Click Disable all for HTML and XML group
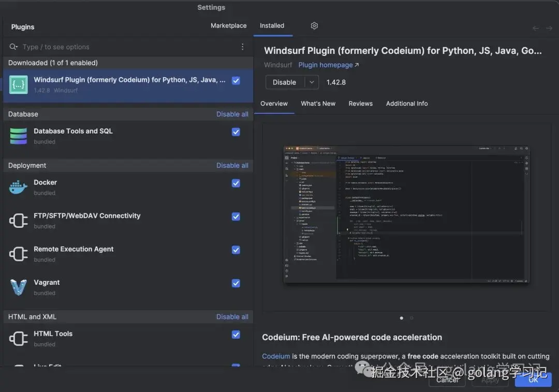Viewport: 559px width, 392px height. [x=232, y=317]
